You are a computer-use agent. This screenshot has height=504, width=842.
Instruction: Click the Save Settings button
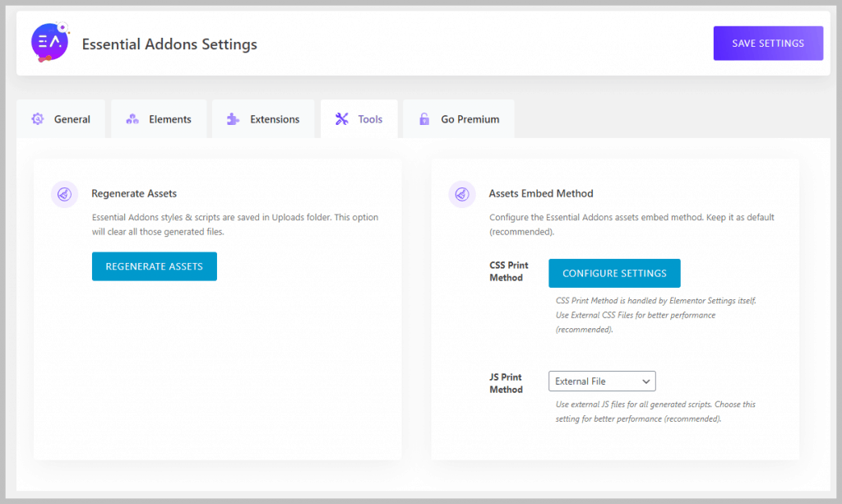point(768,44)
